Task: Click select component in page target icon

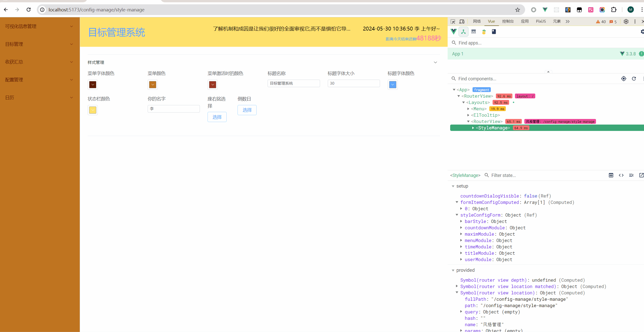Action: tap(623, 79)
